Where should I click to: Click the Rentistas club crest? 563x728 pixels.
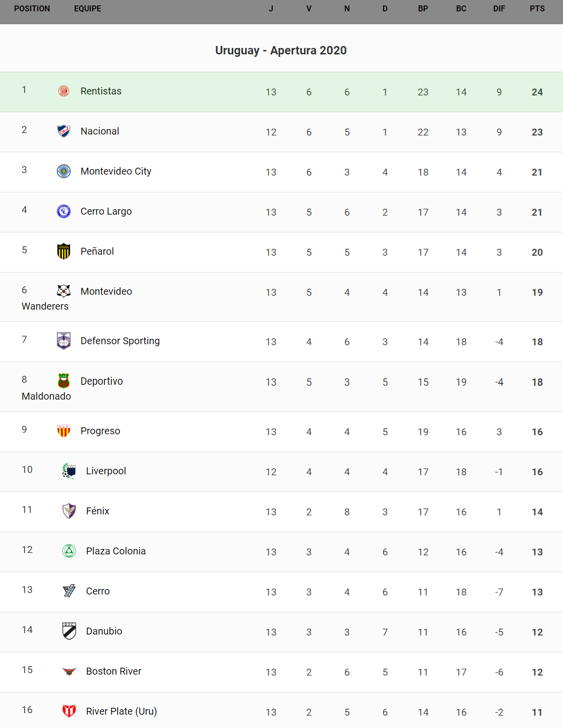point(64,91)
